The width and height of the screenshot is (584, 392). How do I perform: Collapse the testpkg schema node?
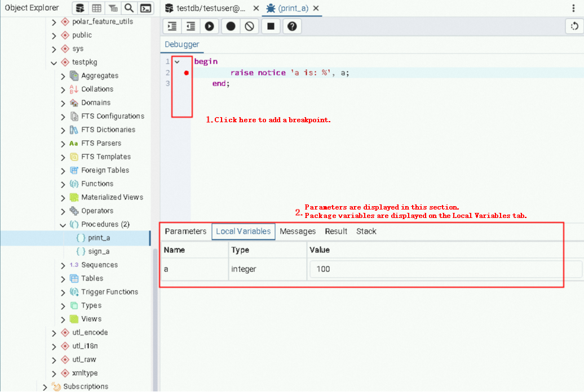[54, 63]
